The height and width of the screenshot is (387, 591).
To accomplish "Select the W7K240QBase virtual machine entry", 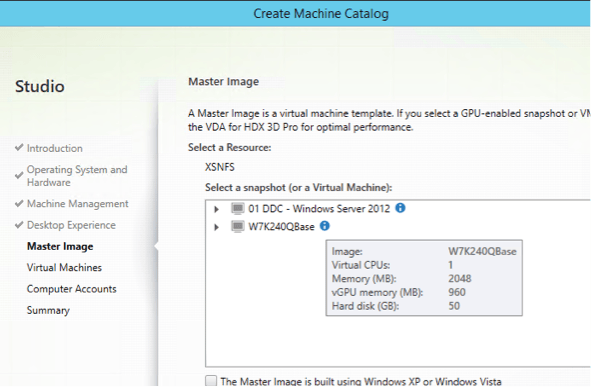I will [281, 226].
